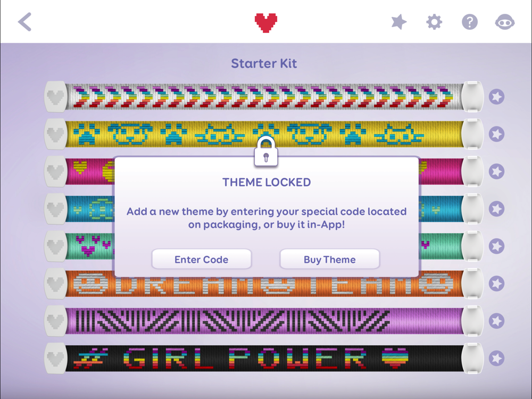Tap the padlock icon above Theme Locked
Viewport: 532px width, 399px height.
pyautogui.click(x=266, y=151)
